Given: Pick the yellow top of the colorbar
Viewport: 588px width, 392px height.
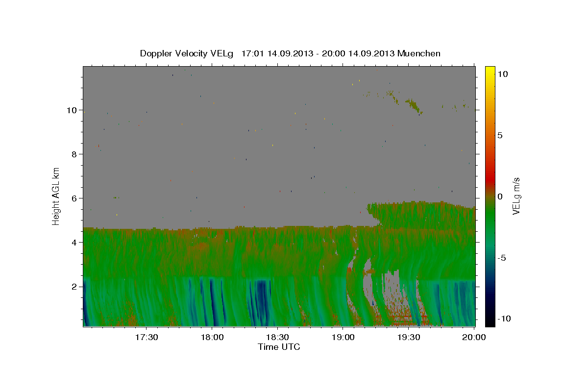Looking at the screenshot, I should pyautogui.click(x=490, y=71).
